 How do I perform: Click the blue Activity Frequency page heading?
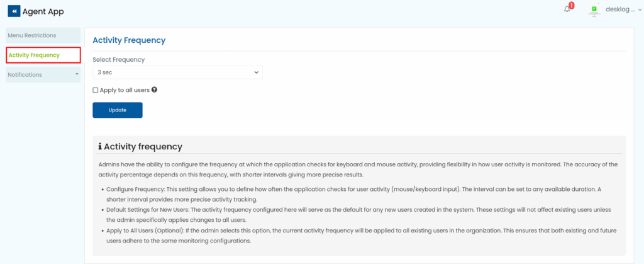click(x=129, y=40)
